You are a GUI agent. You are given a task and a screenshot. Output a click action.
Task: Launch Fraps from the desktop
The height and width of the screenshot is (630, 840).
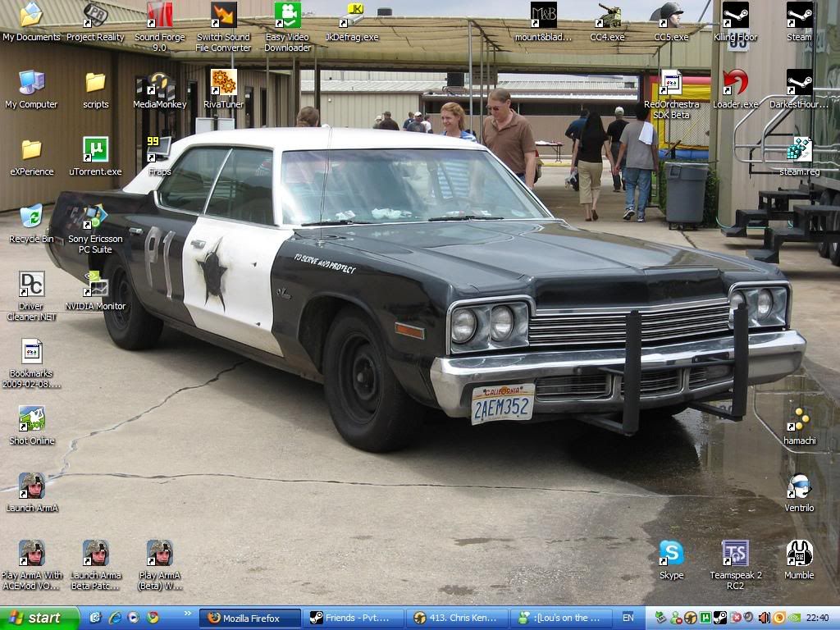pos(158,152)
